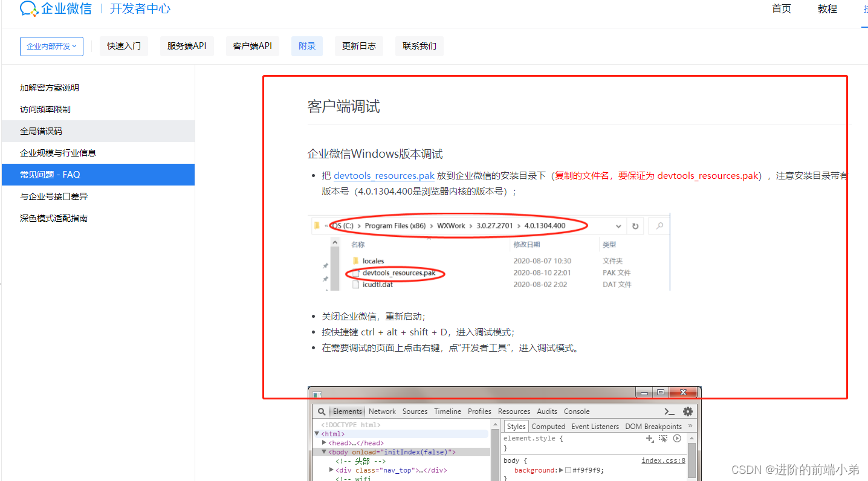Select 与企业号接口差异 in sidebar

(98, 196)
